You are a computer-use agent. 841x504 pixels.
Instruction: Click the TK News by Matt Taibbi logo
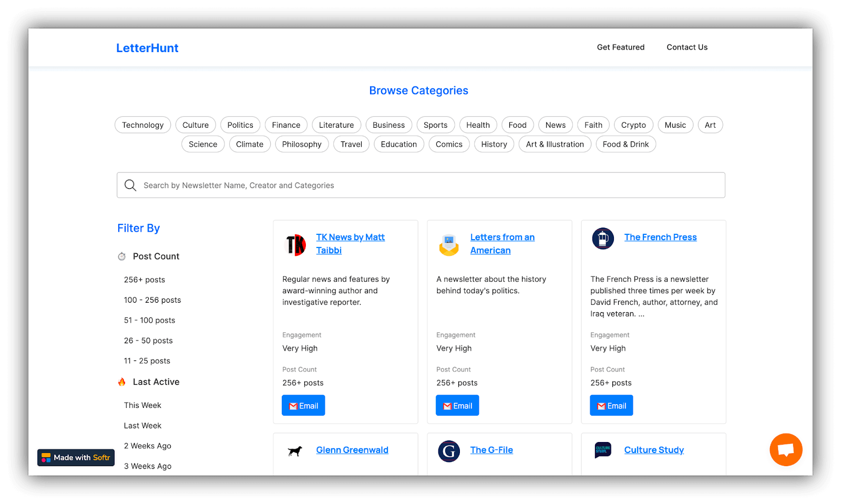point(295,244)
